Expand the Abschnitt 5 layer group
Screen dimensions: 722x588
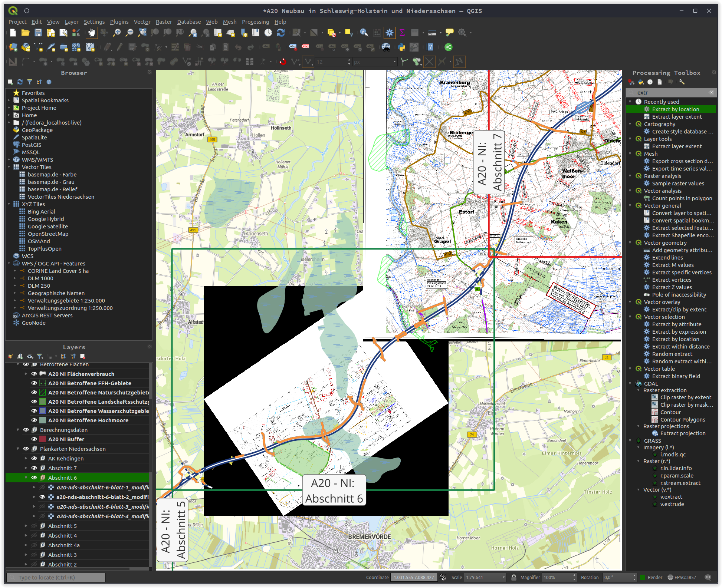[26, 526]
